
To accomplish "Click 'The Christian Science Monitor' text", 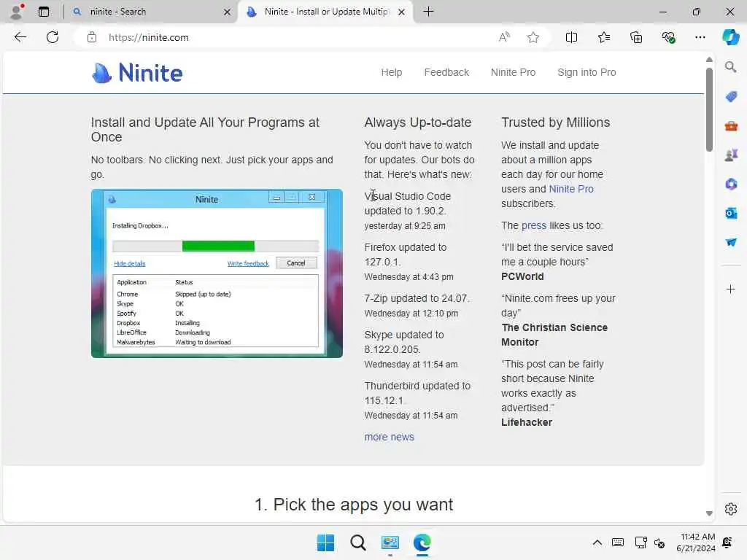I will (554, 335).
